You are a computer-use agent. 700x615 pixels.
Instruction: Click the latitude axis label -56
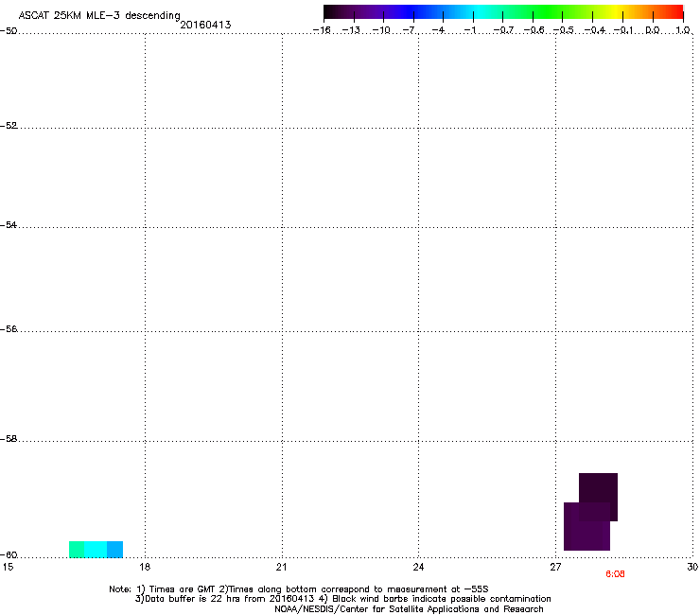coord(9,329)
